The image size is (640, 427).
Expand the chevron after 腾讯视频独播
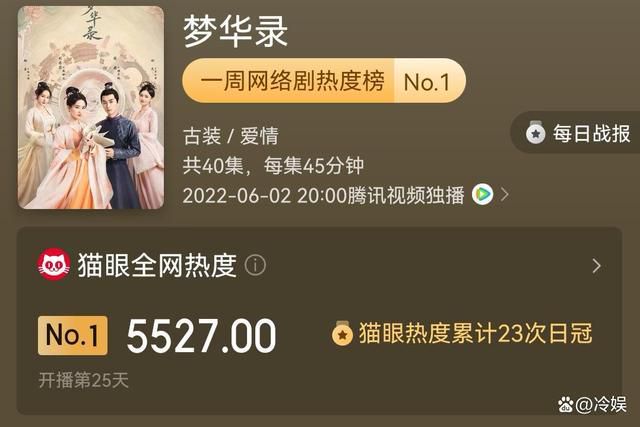pyautogui.click(x=504, y=195)
